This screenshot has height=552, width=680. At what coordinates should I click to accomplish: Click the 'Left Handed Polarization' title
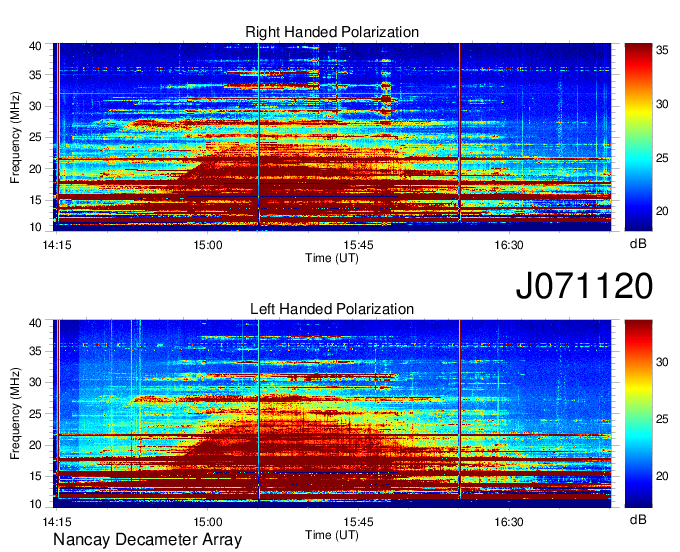point(332,309)
